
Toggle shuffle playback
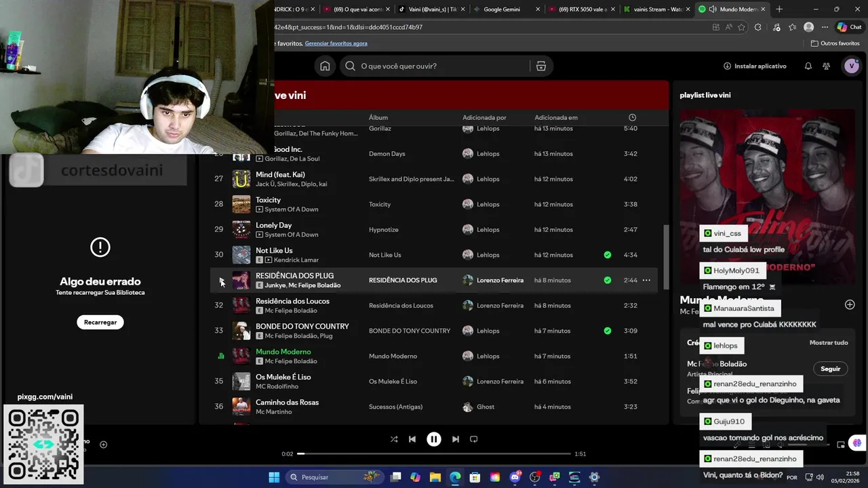(394, 439)
